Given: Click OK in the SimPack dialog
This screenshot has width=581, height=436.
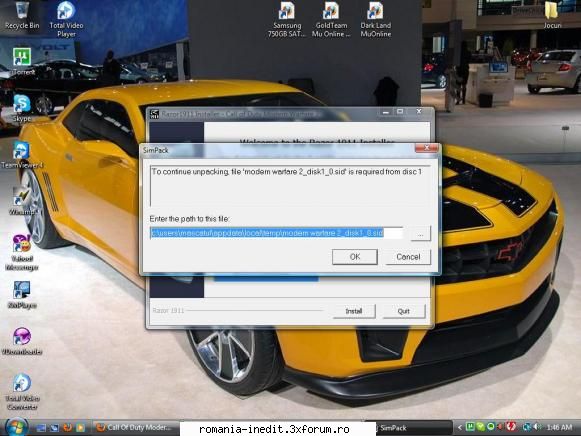Looking at the screenshot, I should pos(355,257).
